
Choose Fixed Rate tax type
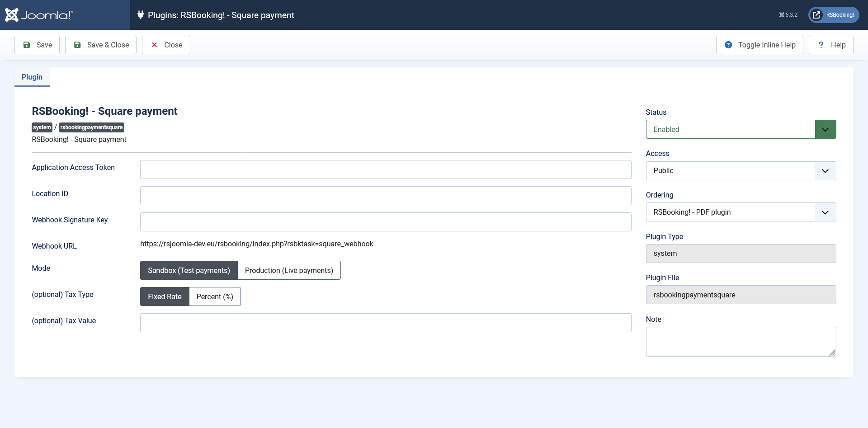(165, 296)
